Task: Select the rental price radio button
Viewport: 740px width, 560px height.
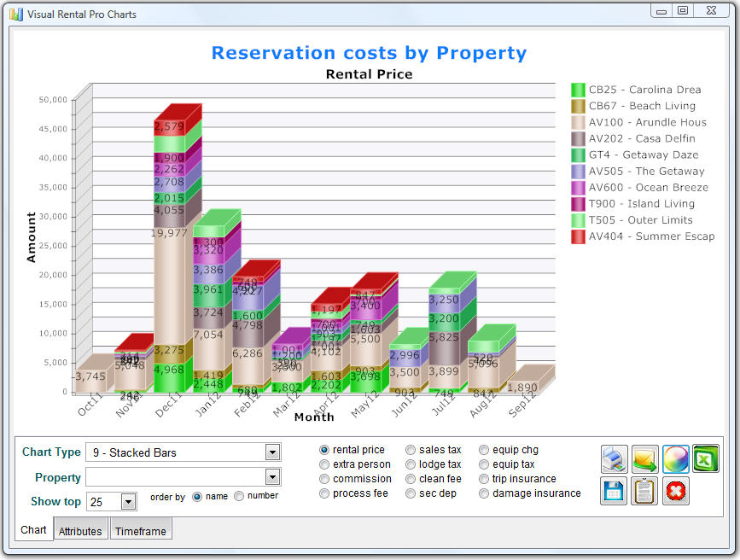Action: pos(324,450)
